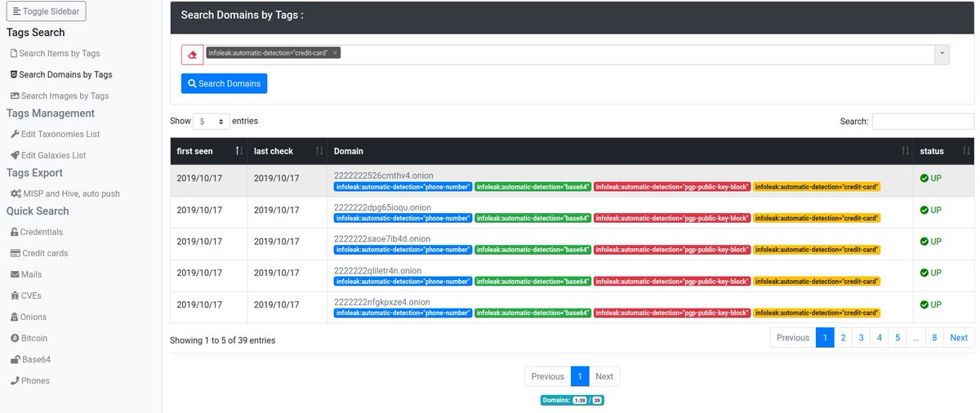The height and width of the screenshot is (413, 980).
Task: Click base64 tag on 2222222dpg65ioqu.onion row
Action: pos(532,219)
